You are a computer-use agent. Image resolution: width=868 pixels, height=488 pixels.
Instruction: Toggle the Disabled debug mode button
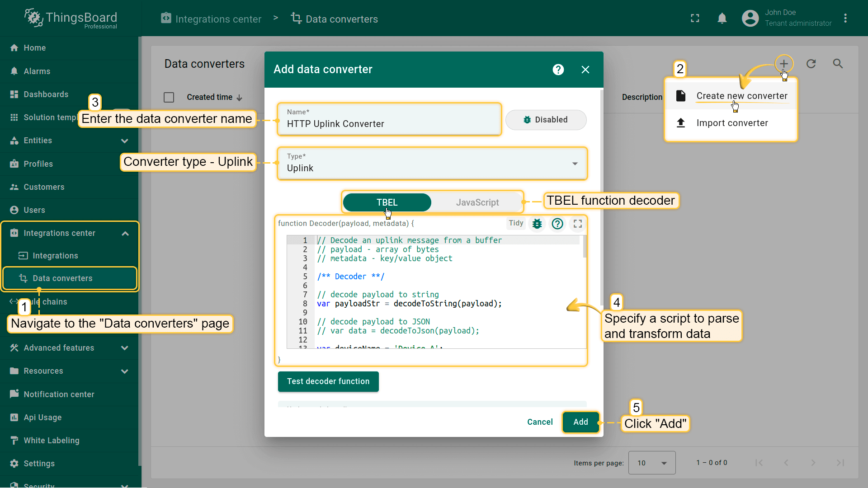(546, 120)
